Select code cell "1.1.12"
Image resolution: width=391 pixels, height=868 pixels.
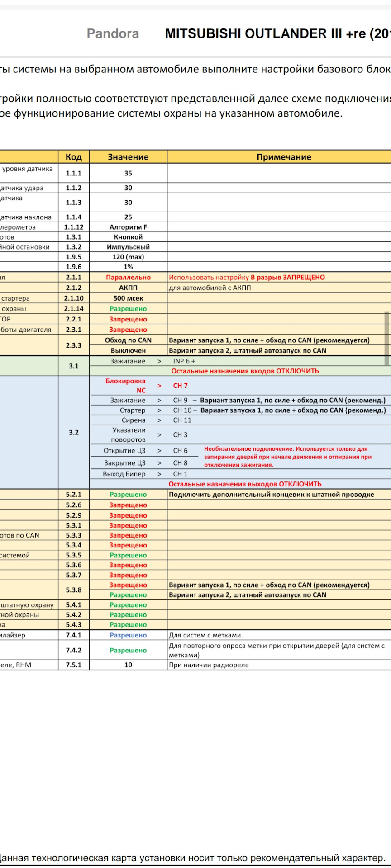[x=74, y=227]
